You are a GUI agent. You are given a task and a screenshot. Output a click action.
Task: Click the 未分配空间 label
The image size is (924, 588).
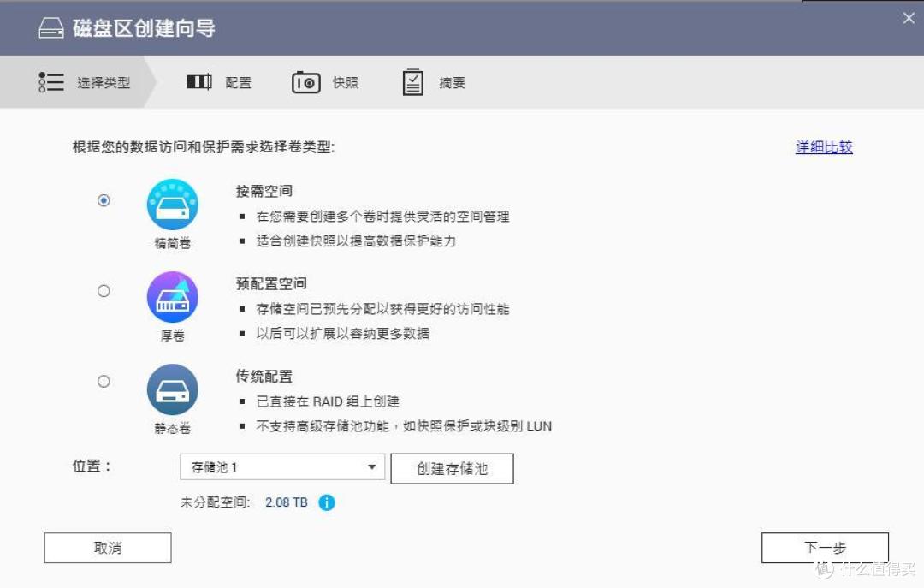tap(215, 502)
